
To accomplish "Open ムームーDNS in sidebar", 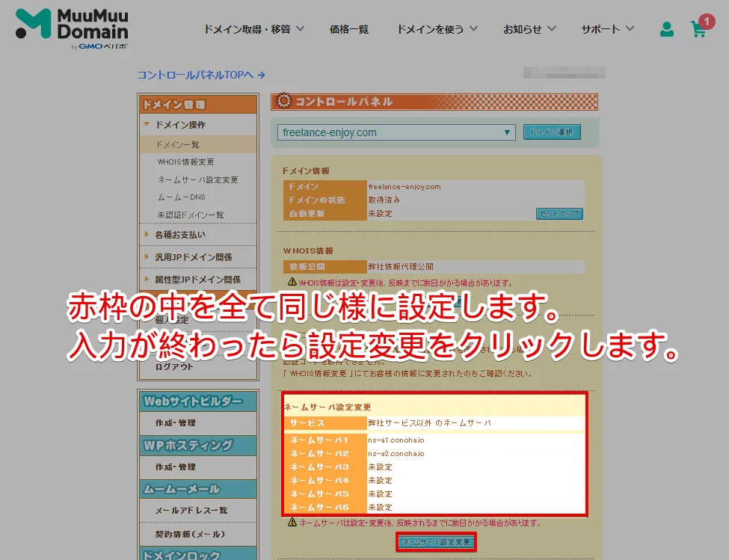I will [x=182, y=197].
